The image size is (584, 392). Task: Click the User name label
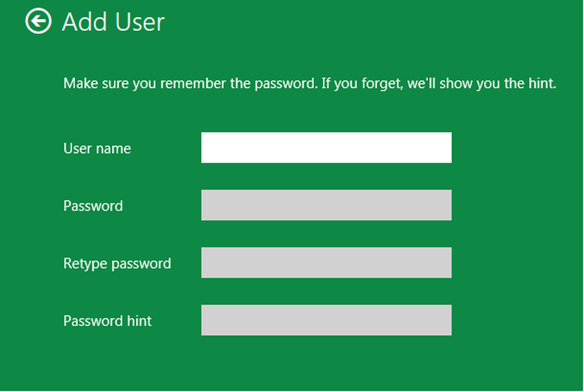97,148
